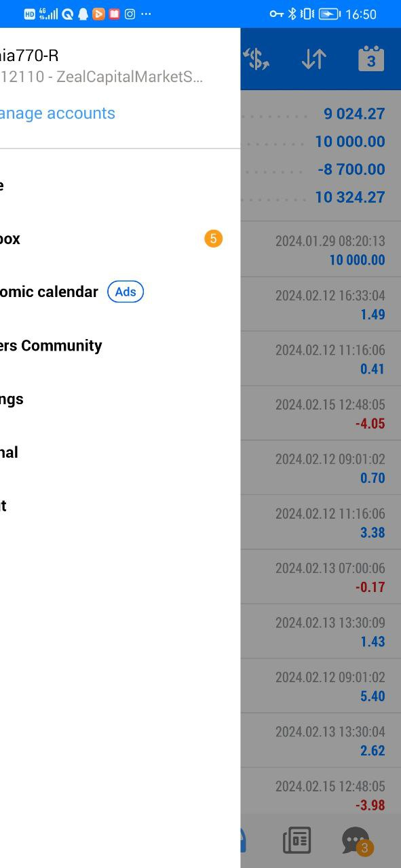Tap the orange badge showing 5
The image size is (401, 868).
213,239
